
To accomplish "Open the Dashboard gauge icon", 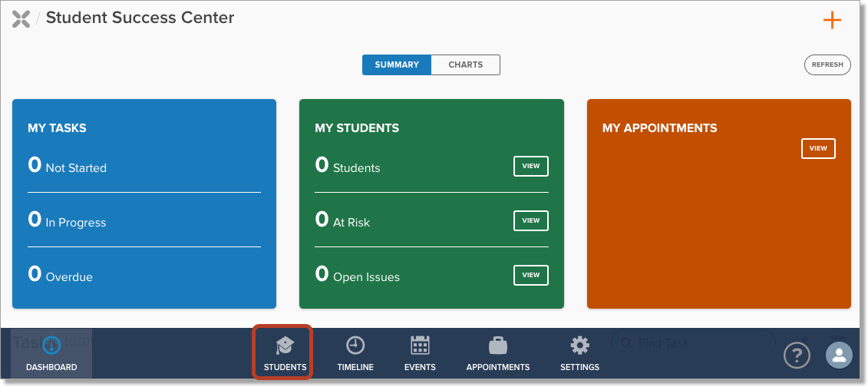I will tap(51, 346).
